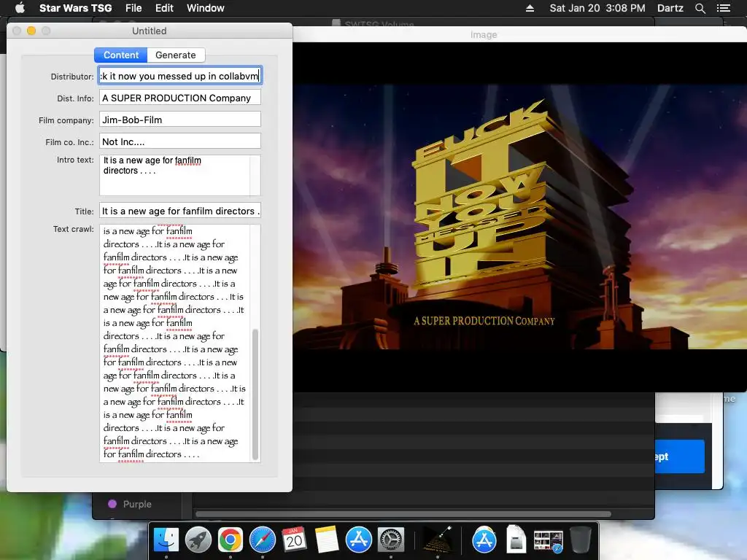Screen dimensions: 747x560
Task: Open the disk image file in dock
Action: [x=516, y=540]
